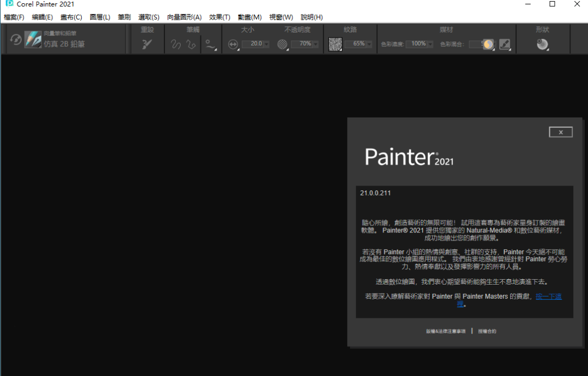The height and width of the screenshot is (376, 588).
Task: Open the 筆刷 menu
Action: [x=124, y=17]
